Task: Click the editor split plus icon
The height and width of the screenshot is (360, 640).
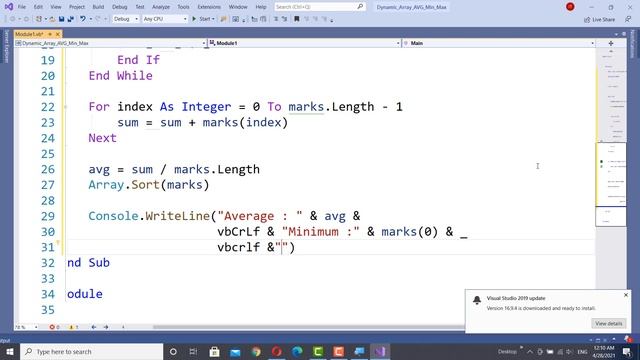Action: coord(611,43)
